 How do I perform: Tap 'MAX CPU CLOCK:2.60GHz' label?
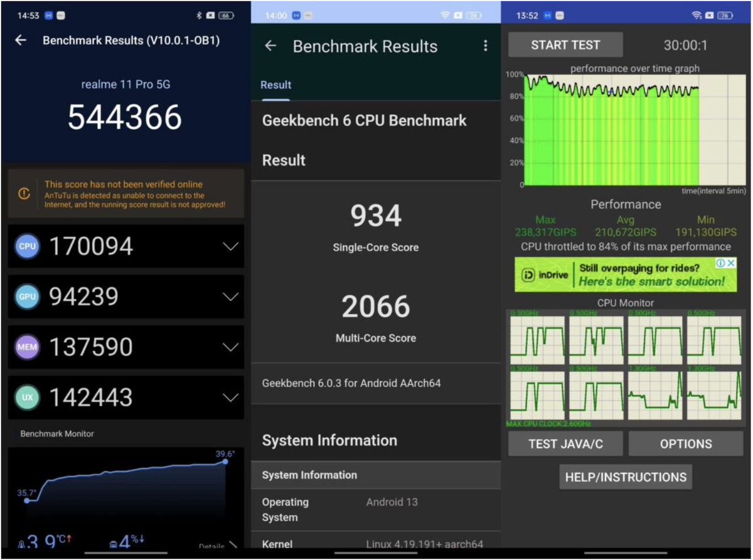click(x=548, y=424)
